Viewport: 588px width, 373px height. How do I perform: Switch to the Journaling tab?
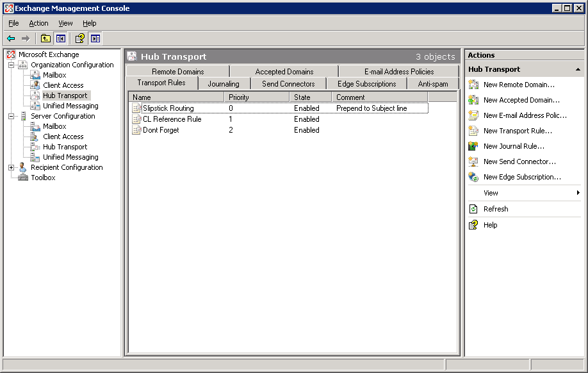click(224, 84)
